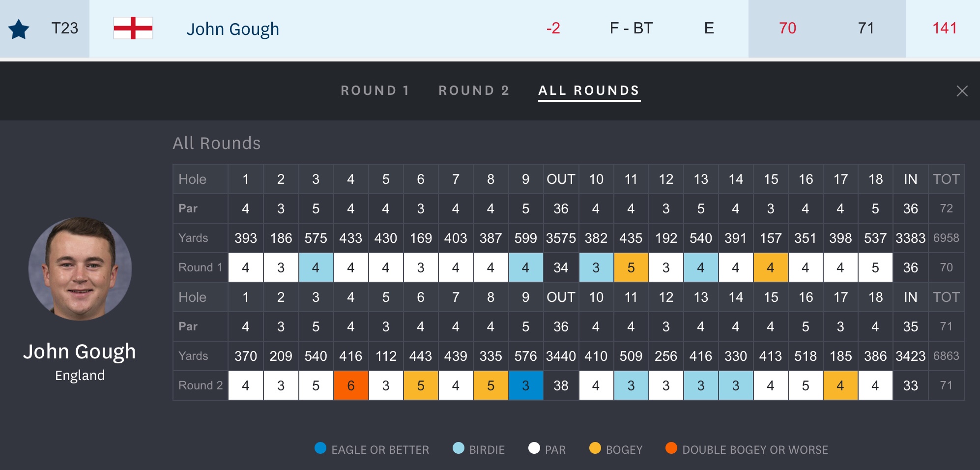Click the blue Eagle or Better legend dot

[x=320, y=448]
